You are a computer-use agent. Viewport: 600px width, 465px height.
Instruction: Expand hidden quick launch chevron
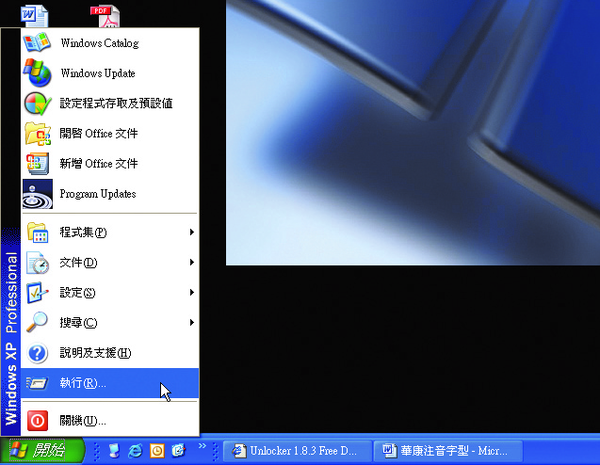tap(202, 446)
